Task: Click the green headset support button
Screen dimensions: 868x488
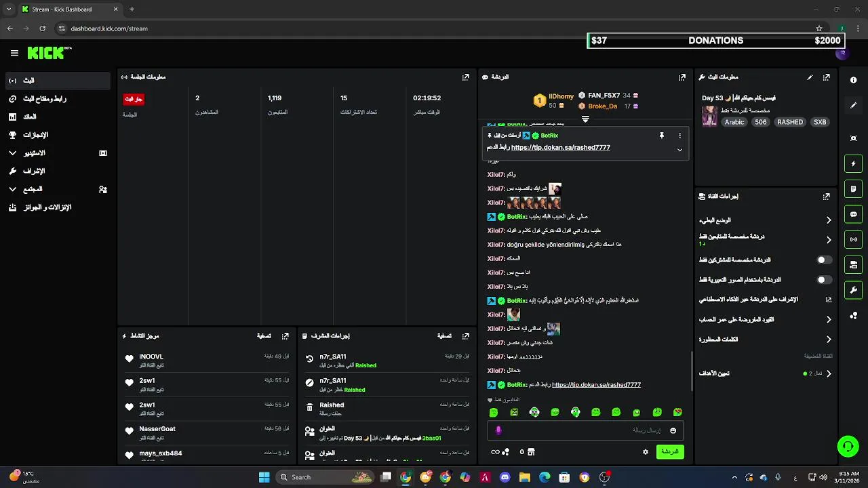Action: [848, 446]
